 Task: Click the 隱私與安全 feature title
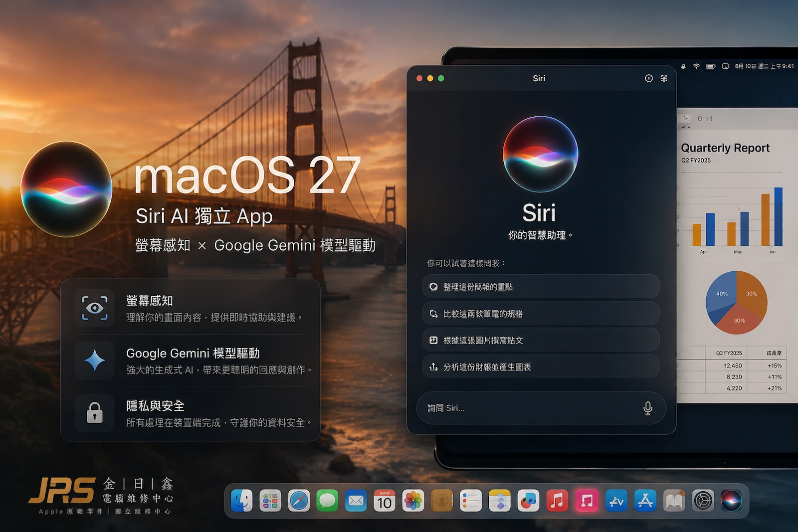(x=155, y=406)
